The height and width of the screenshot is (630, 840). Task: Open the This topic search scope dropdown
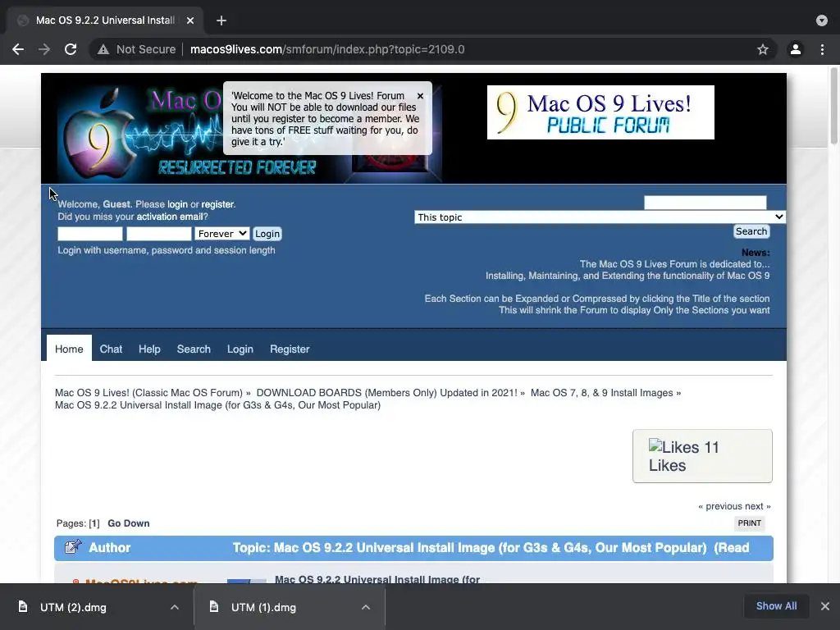click(x=600, y=217)
